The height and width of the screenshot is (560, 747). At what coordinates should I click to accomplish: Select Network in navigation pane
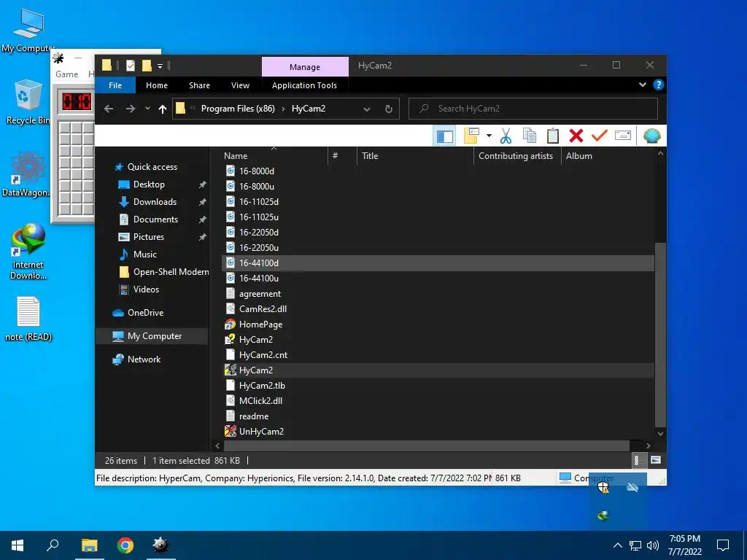coord(144,359)
